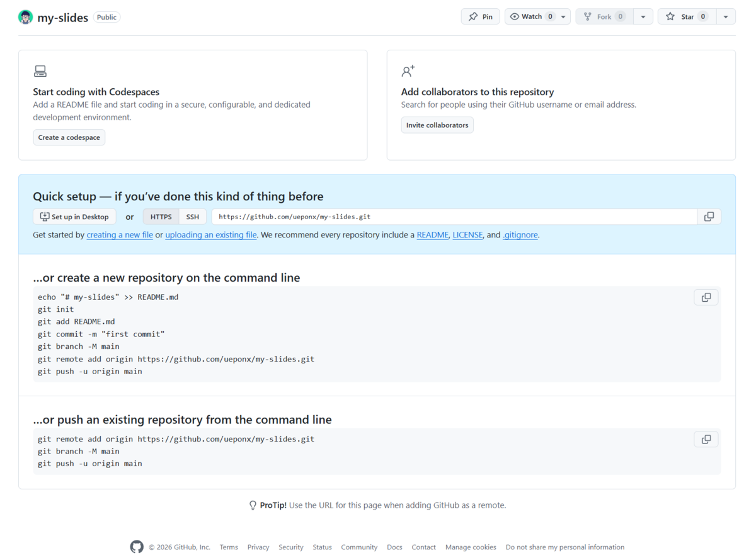Open the Watch notifications dropdown arrow
The height and width of the screenshot is (560, 756).
pos(563,16)
